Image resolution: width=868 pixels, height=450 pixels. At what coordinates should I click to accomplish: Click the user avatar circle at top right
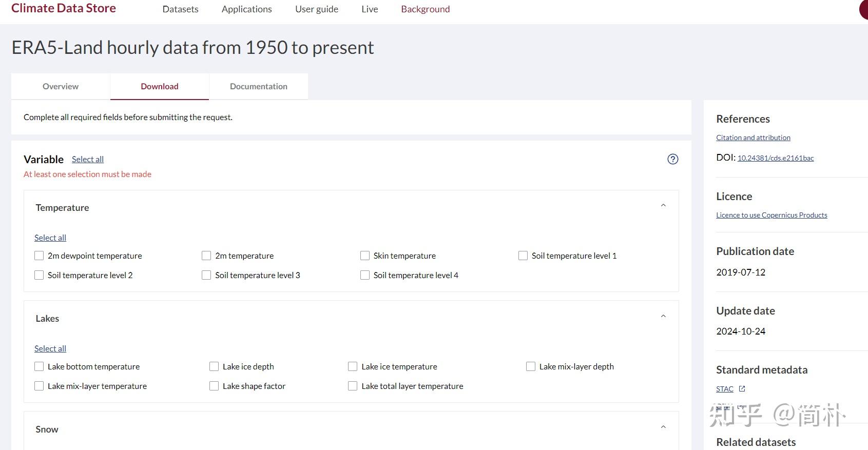pos(863,9)
